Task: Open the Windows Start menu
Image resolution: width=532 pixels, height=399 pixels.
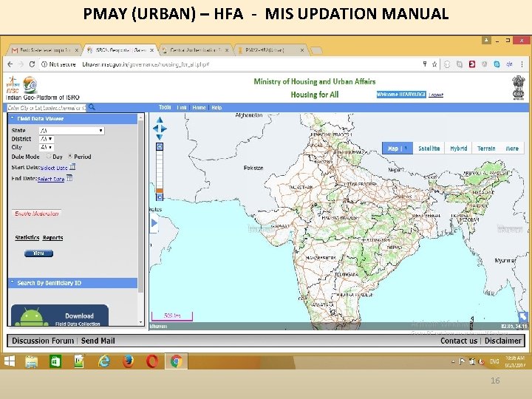Action: [10, 361]
